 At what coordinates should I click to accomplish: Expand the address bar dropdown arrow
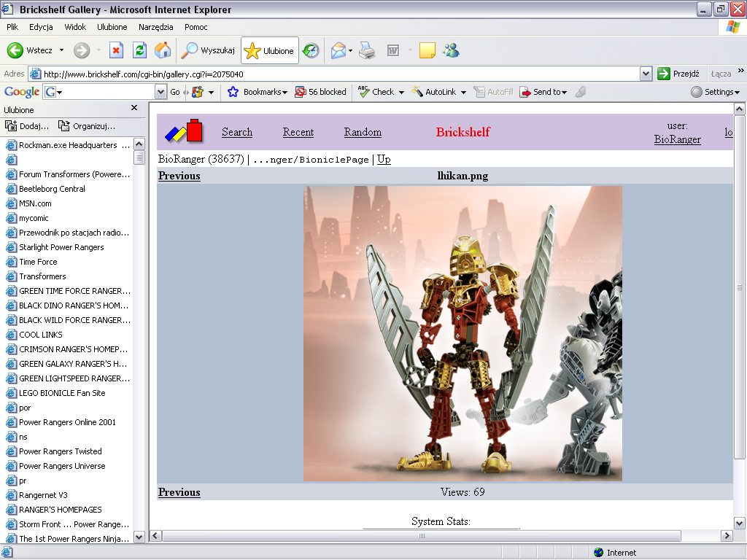click(646, 74)
